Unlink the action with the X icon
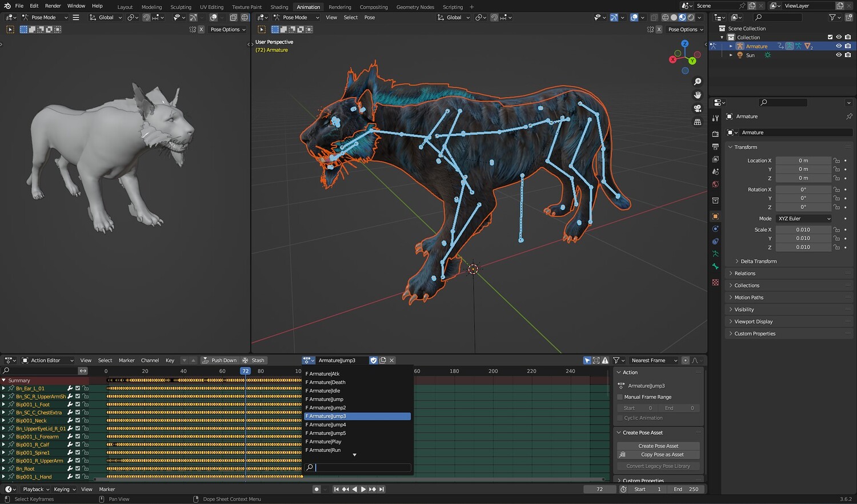The height and width of the screenshot is (504, 857). coord(392,360)
